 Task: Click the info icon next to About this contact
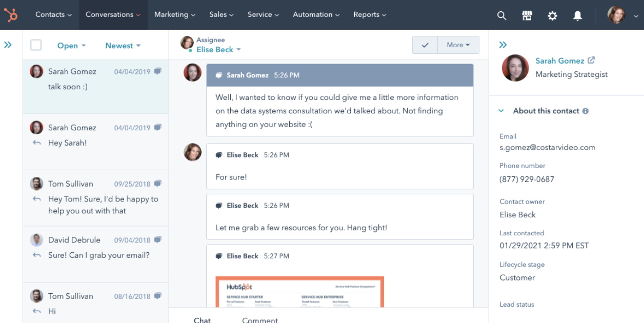point(586,111)
